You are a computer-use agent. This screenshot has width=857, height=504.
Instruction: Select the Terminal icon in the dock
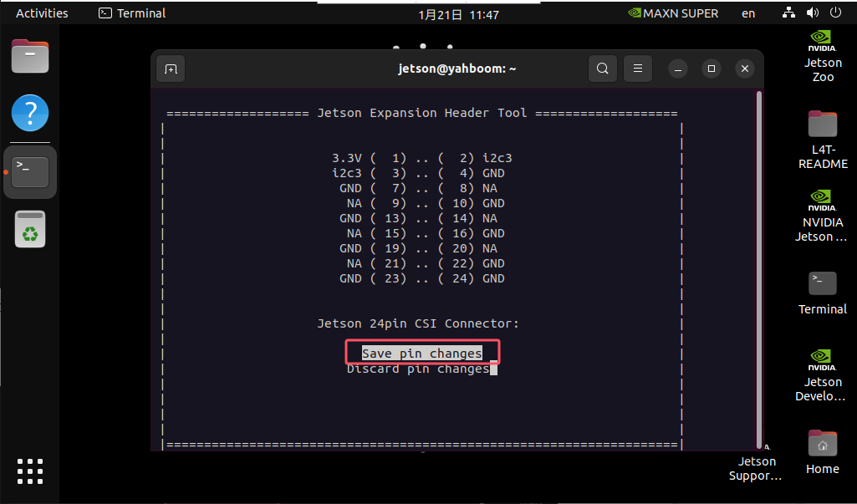(x=30, y=171)
